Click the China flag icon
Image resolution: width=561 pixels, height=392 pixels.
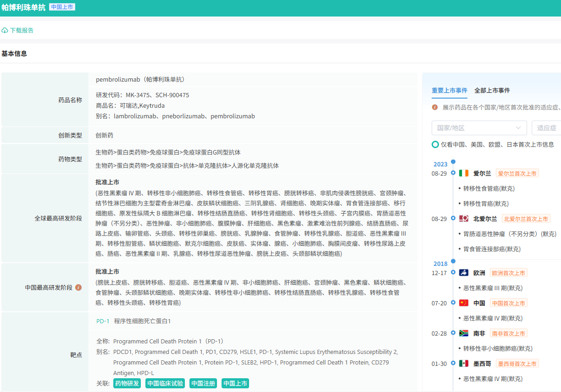point(464,303)
